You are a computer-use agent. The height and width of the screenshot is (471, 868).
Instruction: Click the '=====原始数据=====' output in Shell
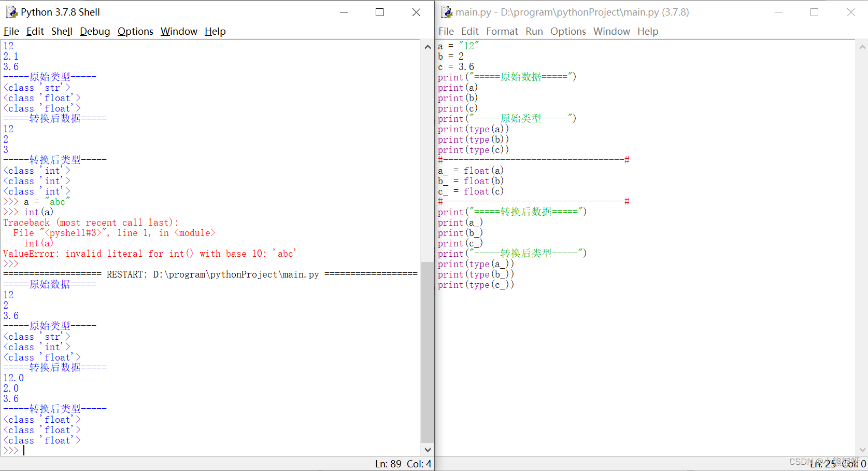[x=50, y=285]
